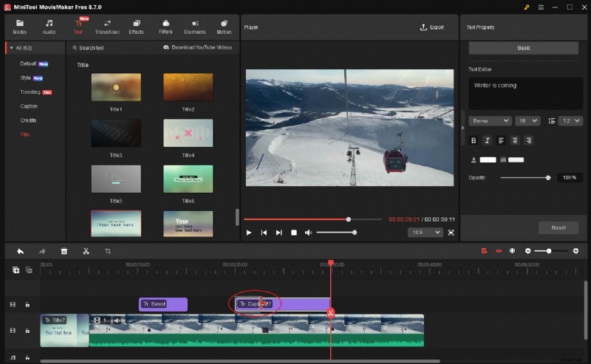591x364 pixels.
Task: Collapse the Text Property panel arrow
Action: pos(462,128)
